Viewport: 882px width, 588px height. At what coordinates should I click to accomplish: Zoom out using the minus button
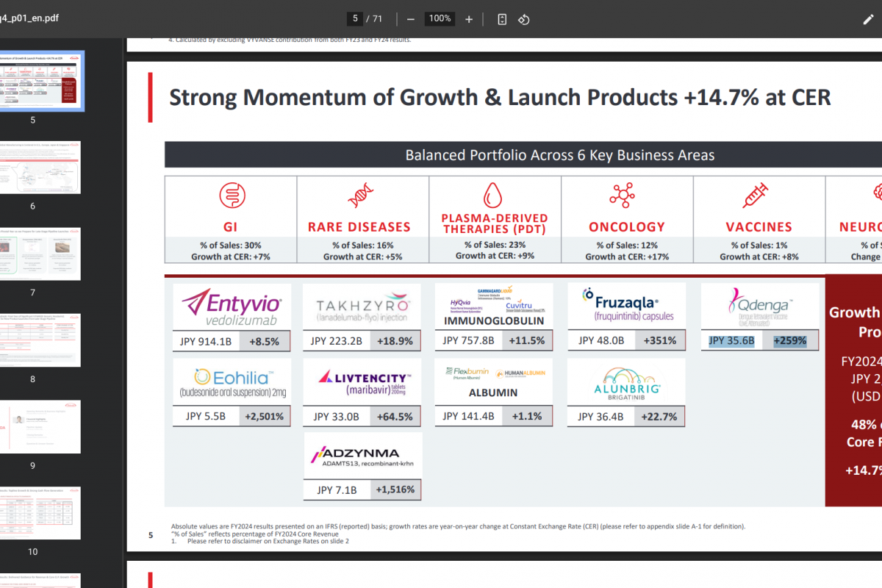pyautogui.click(x=410, y=19)
